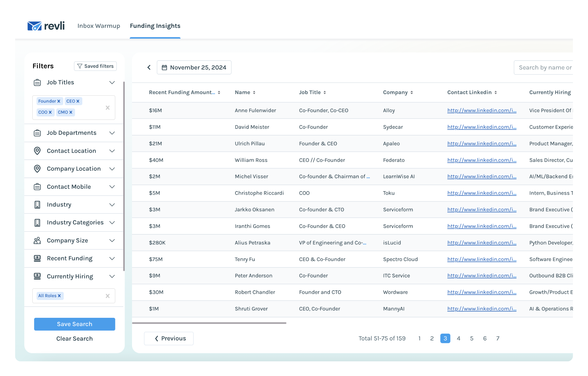Go to page 4
The width and height of the screenshot is (588, 376).
tap(459, 338)
